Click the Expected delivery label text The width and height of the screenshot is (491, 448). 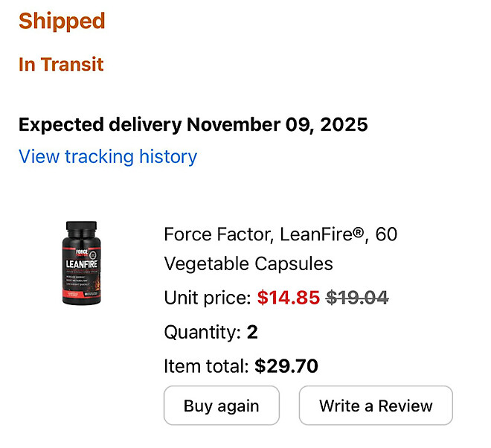coord(100,124)
